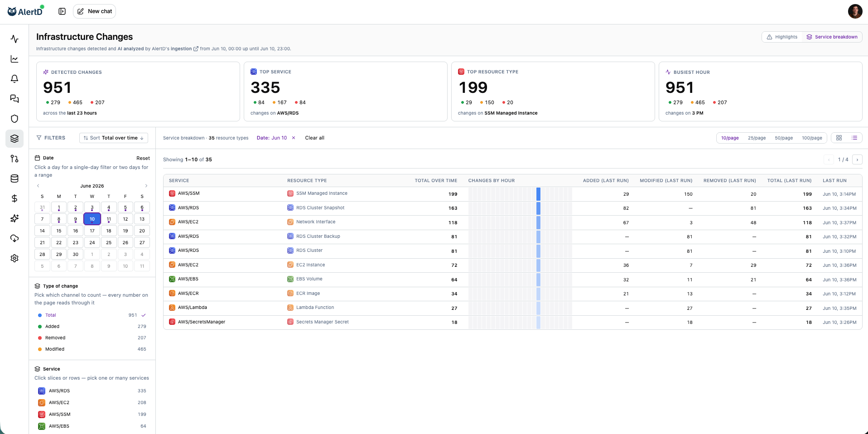The width and height of the screenshot is (868, 434).
Task: Switch to list view layout
Action: pyautogui.click(x=854, y=138)
